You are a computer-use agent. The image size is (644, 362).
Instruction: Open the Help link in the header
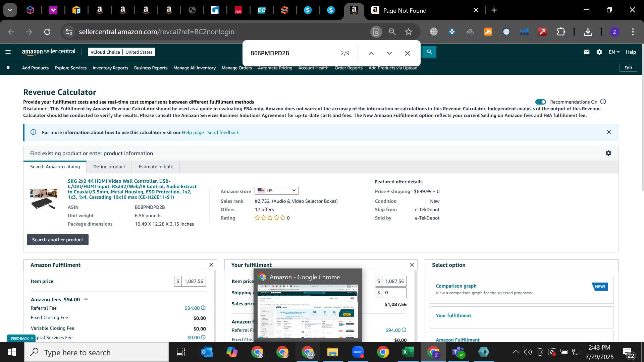click(x=631, y=52)
